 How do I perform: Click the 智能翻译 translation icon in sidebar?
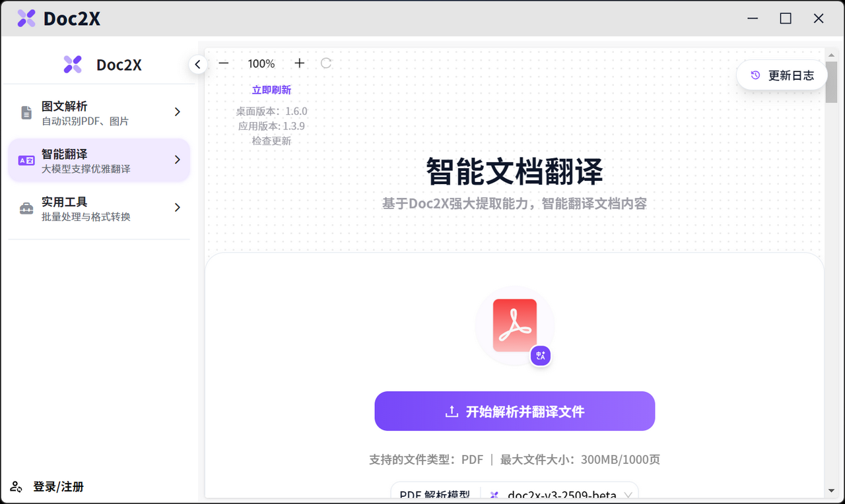pyautogui.click(x=25, y=160)
